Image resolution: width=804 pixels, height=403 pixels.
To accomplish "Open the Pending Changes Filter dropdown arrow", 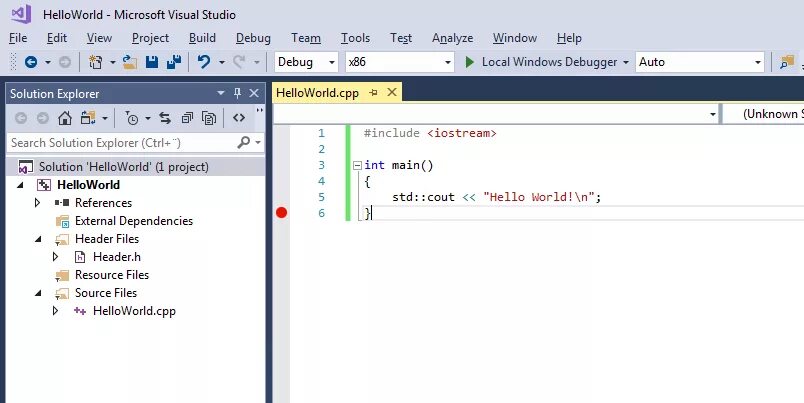I will pyautogui.click(x=148, y=118).
